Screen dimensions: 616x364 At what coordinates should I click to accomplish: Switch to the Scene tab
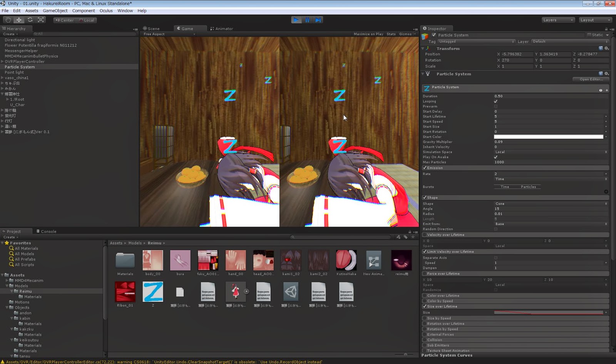151,28
